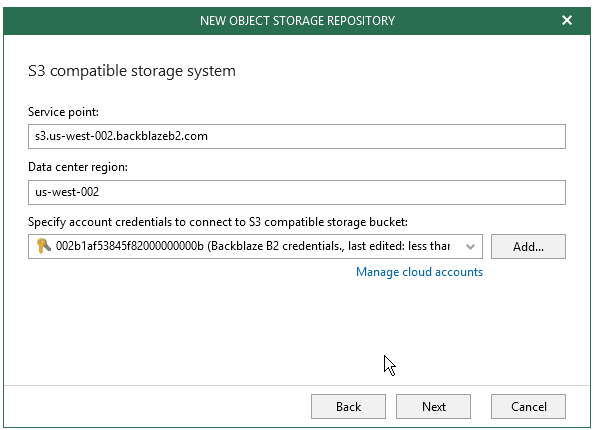Open the 002b1af53845f82000000000b credentials combo box
The image size is (605, 430).
(255, 246)
